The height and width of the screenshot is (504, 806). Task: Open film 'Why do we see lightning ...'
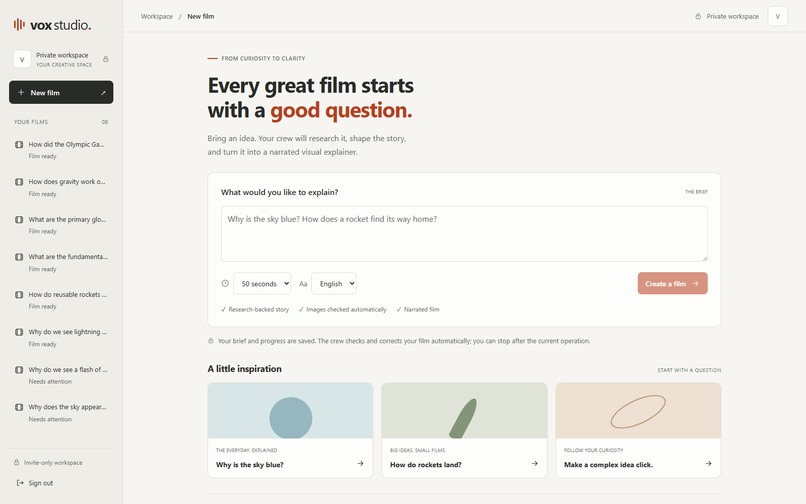(x=61, y=337)
